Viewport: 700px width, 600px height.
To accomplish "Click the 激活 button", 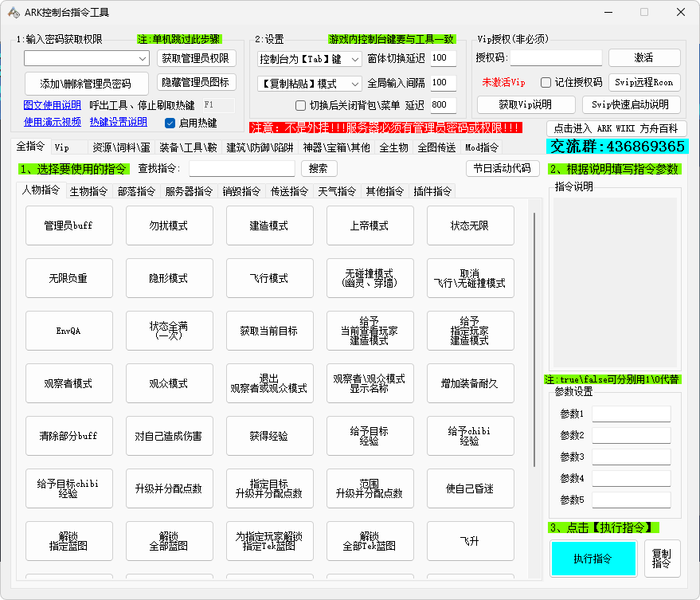I will pyautogui.click(x=644, y=57).
